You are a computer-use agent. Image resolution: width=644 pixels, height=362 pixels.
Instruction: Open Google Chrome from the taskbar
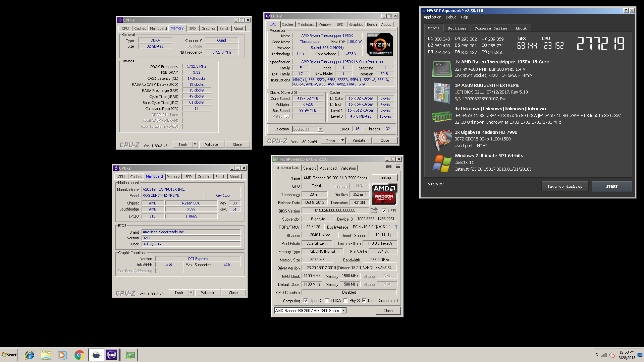(x=79, y=355)
